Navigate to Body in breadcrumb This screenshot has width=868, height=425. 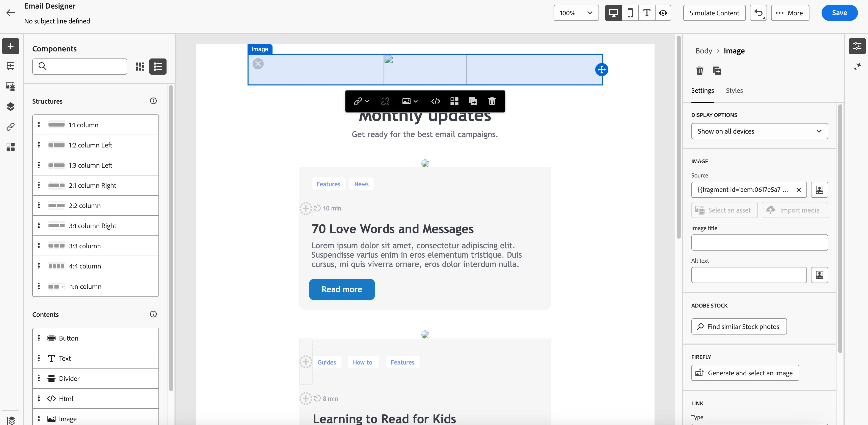point(703,51)
